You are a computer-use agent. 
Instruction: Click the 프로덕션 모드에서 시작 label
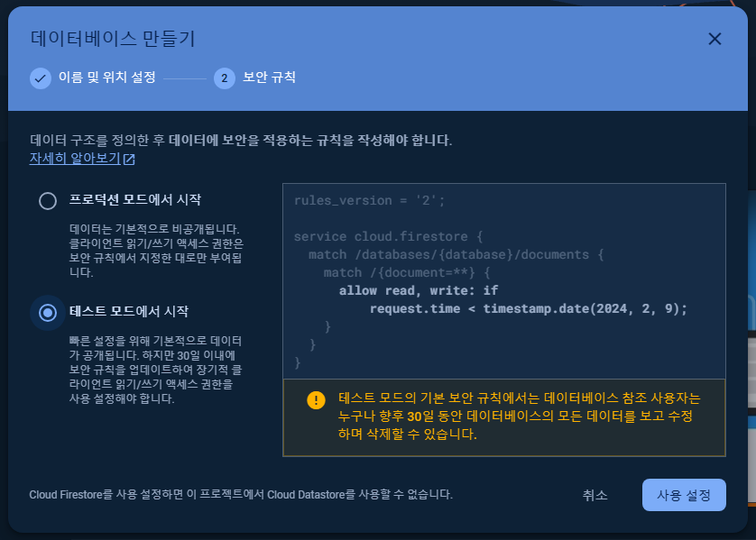[x=135, y=199]
